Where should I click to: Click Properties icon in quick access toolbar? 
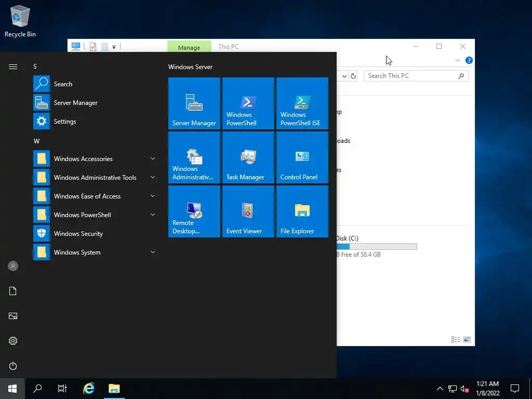click(x=93, y=46)
